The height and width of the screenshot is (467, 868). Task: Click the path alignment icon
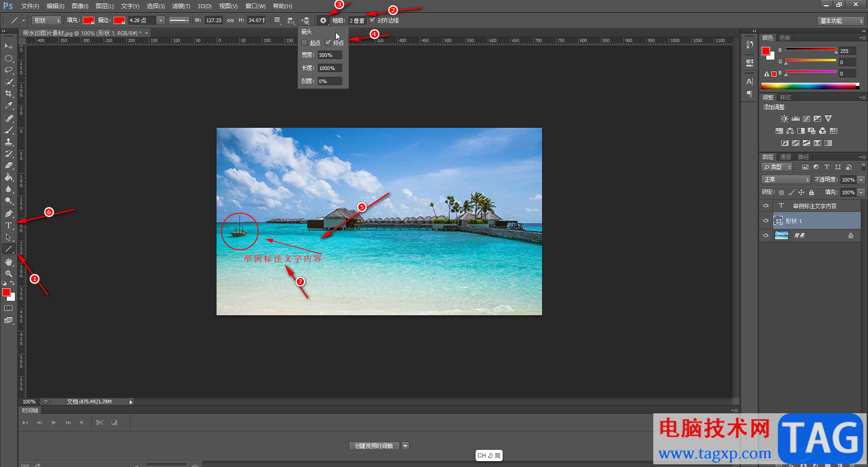291,20
